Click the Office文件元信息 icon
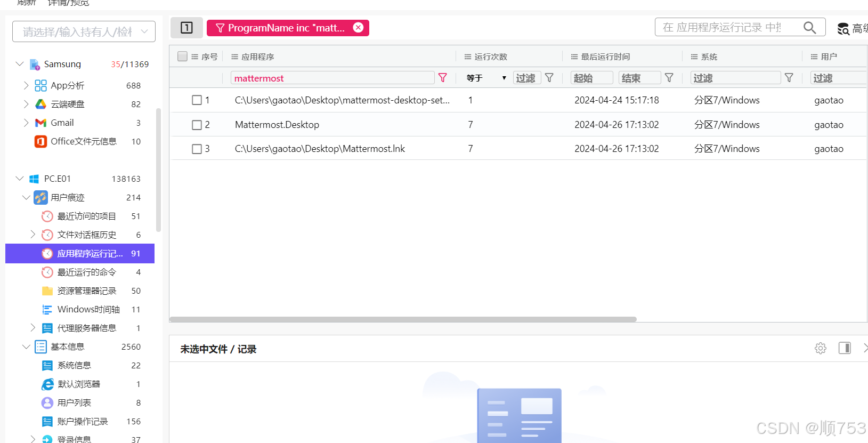 pyautogui.click(x=40, y=141)
